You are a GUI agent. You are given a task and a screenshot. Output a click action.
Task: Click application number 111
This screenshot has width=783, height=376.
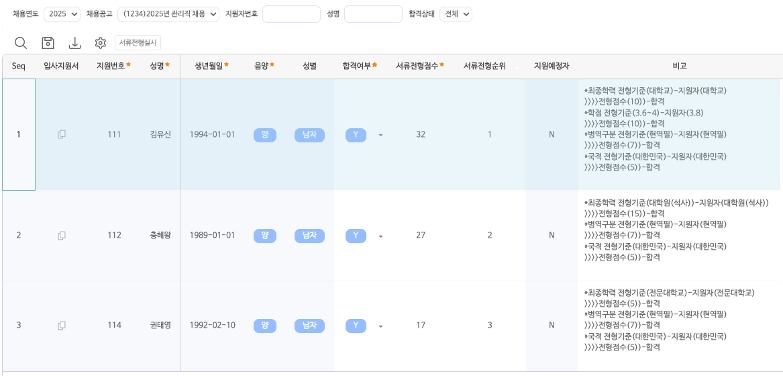click(114, 134)
